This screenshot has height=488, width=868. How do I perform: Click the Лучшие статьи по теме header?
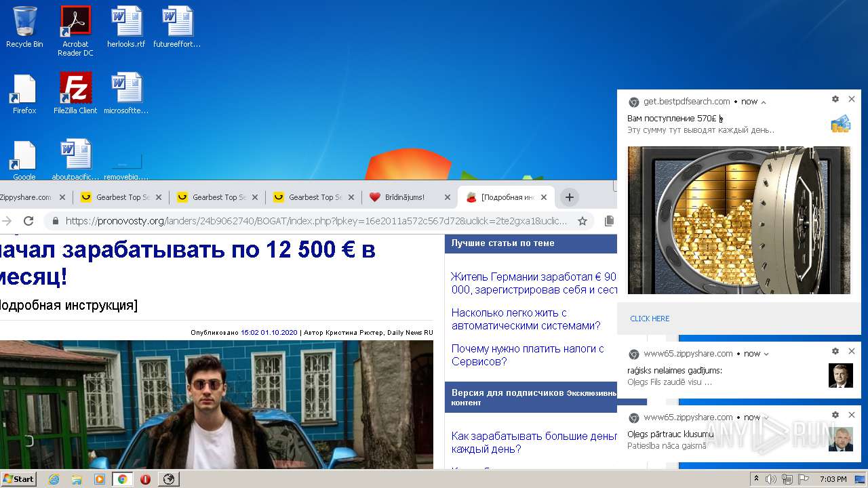pyautogui.click(x=502, y=243)
